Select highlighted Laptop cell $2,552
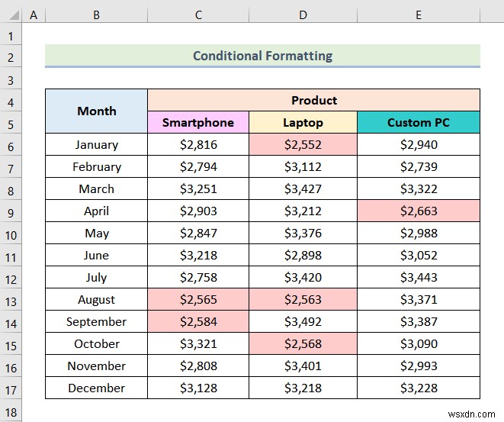Screen dimensions: 504x422 click(x=303, y=144)
